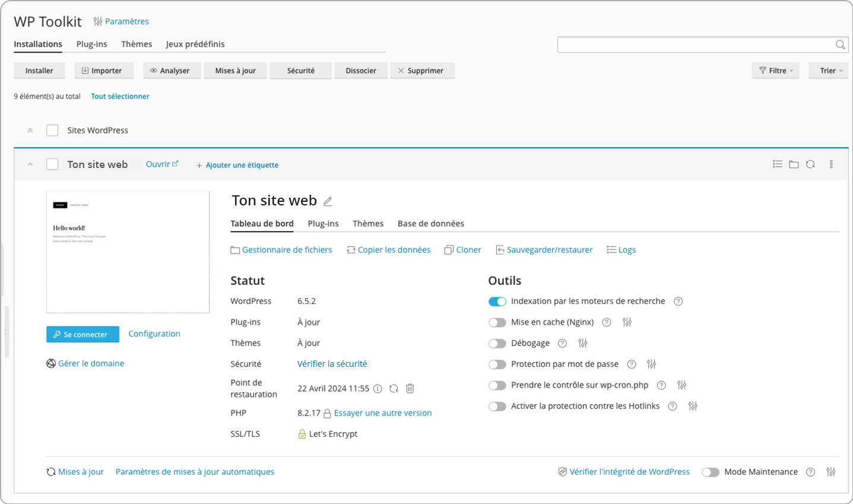The image size is (853, 504).
Task: Enable the Débogage toggle
Action: (x=497, y=343)
